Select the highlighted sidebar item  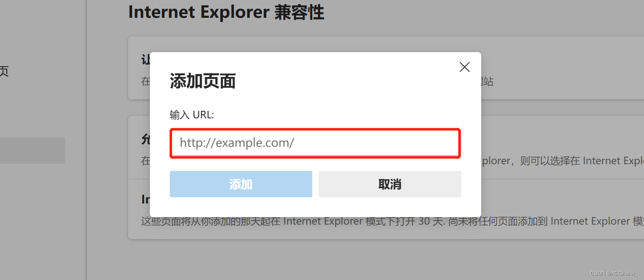tap(32, 151)
